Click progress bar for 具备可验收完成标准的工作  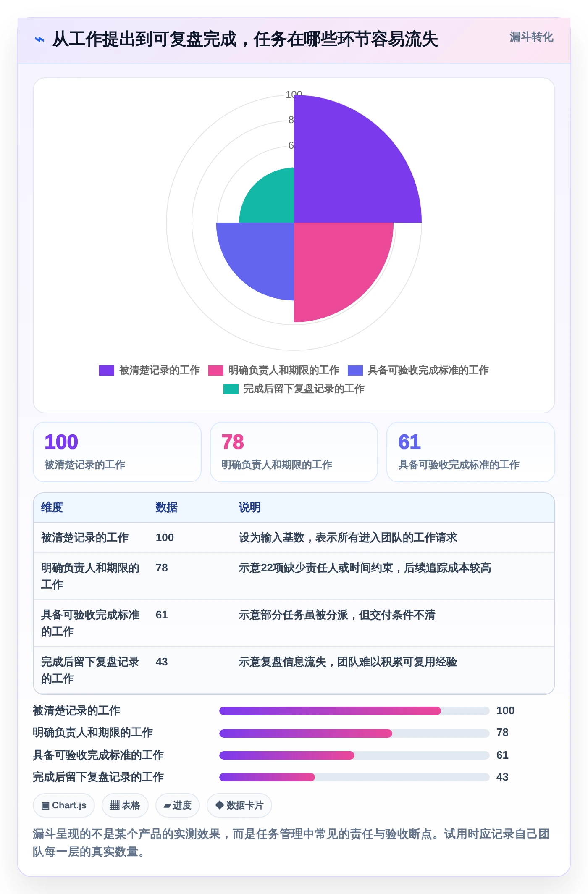(x=354, y=755)
